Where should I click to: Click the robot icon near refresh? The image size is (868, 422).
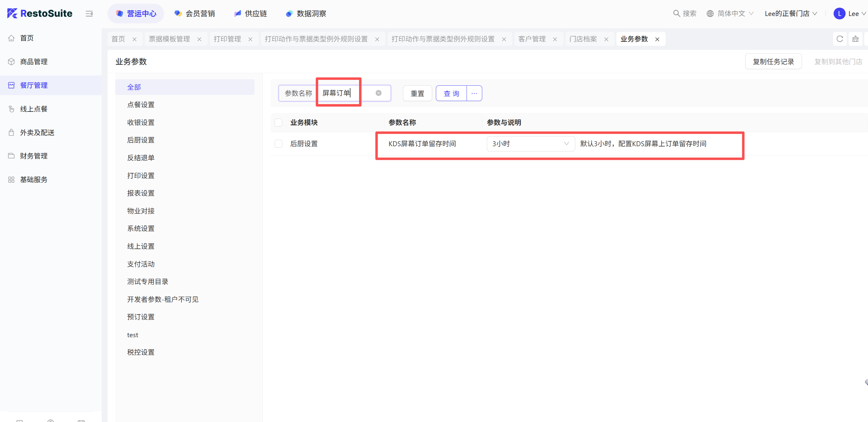tap(855, 39)
